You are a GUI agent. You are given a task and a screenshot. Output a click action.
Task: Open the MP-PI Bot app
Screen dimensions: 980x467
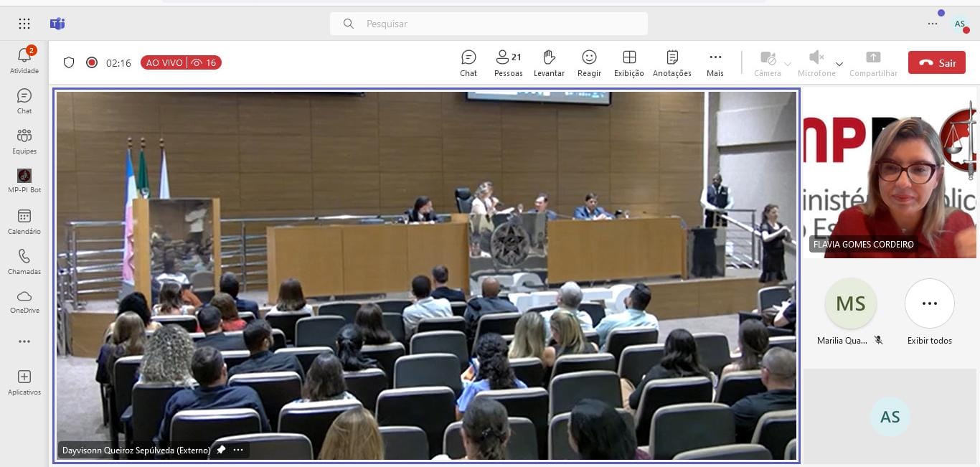tap(24, 181)
